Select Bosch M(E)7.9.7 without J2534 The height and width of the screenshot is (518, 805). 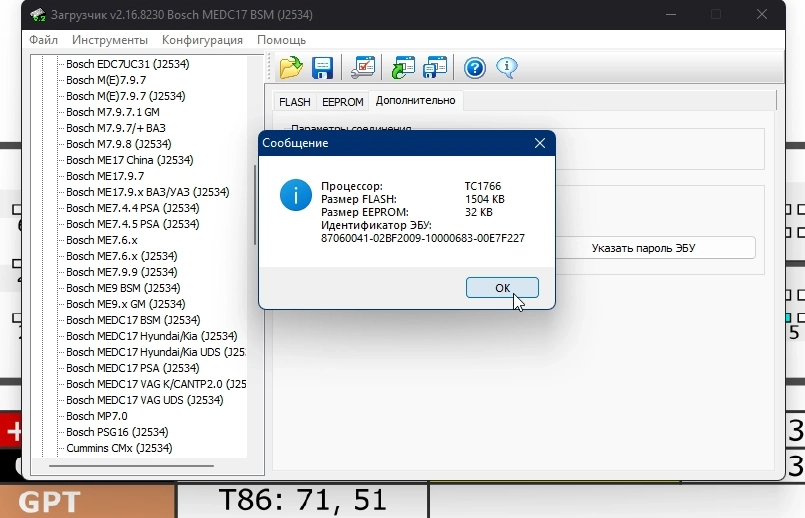[x=106, y=80]
